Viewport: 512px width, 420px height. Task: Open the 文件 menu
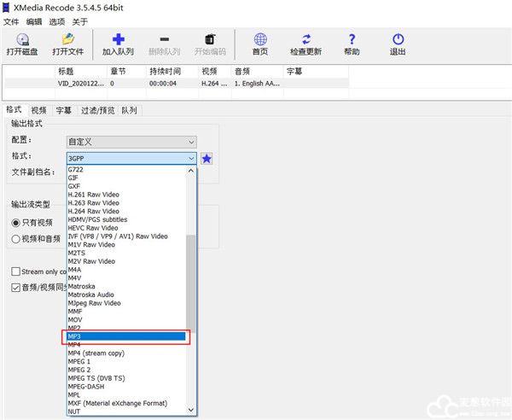coord(11,22)
